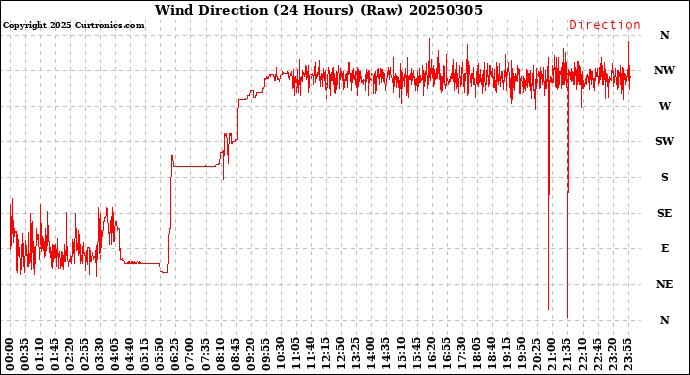Click the 'E' y-axis label
Screen dimensions: 690x375
664,248
